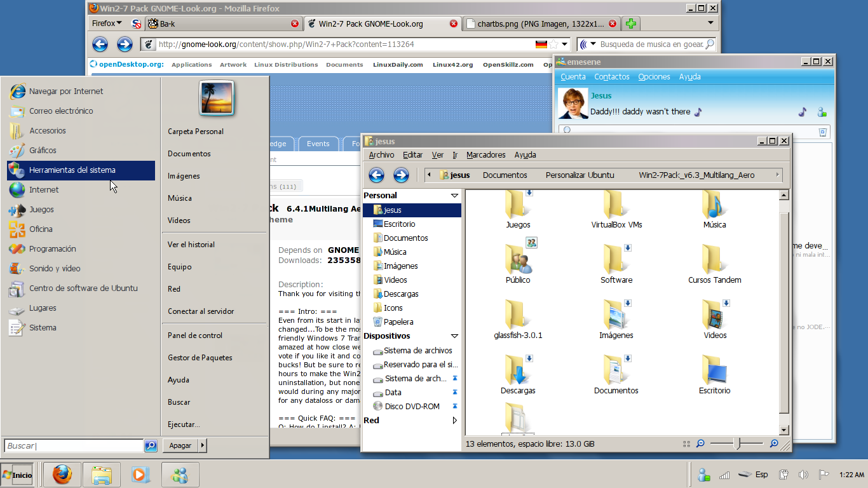The width and height of the screenshot is (868, 488).
Task: Select the VirtualBox VMs folder
Action: (x=616, y=208)
